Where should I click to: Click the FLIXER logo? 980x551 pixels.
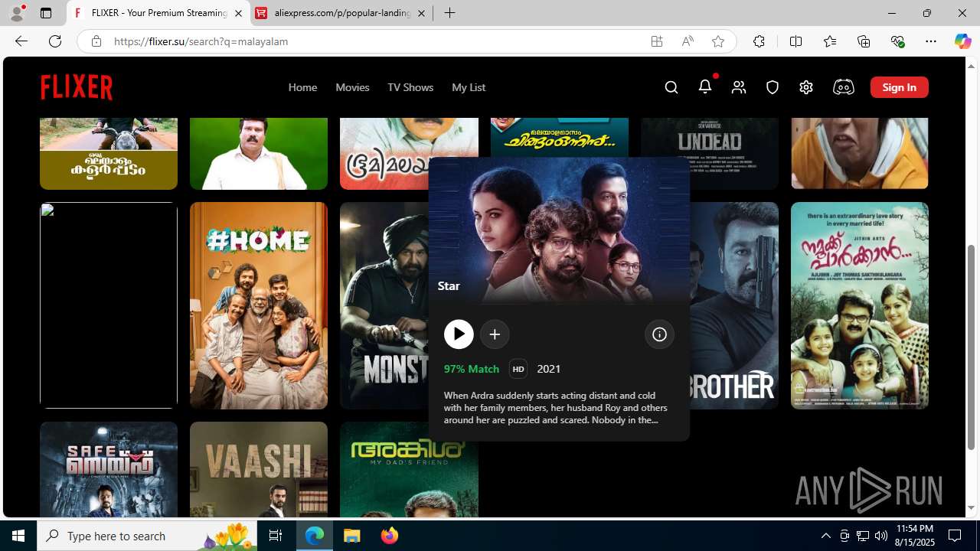(77, 87)
